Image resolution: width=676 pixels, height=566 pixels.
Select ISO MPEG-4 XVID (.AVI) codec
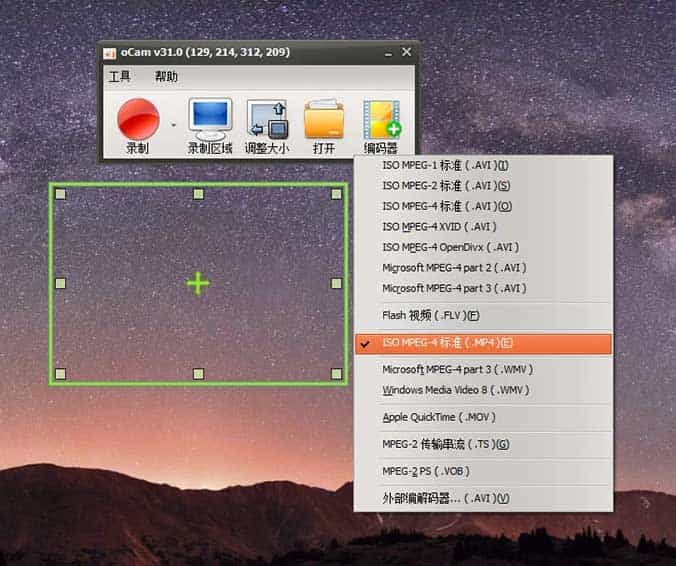(x=438, y=227)
